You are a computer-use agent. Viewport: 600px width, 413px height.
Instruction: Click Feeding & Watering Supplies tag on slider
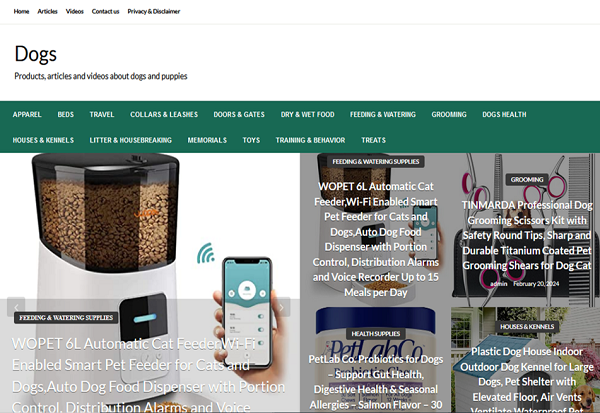pyautogui.click(x=66, y=318)
